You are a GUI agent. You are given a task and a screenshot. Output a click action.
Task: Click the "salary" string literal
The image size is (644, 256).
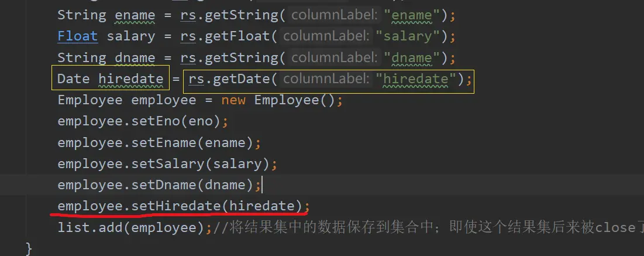point(408,36)
